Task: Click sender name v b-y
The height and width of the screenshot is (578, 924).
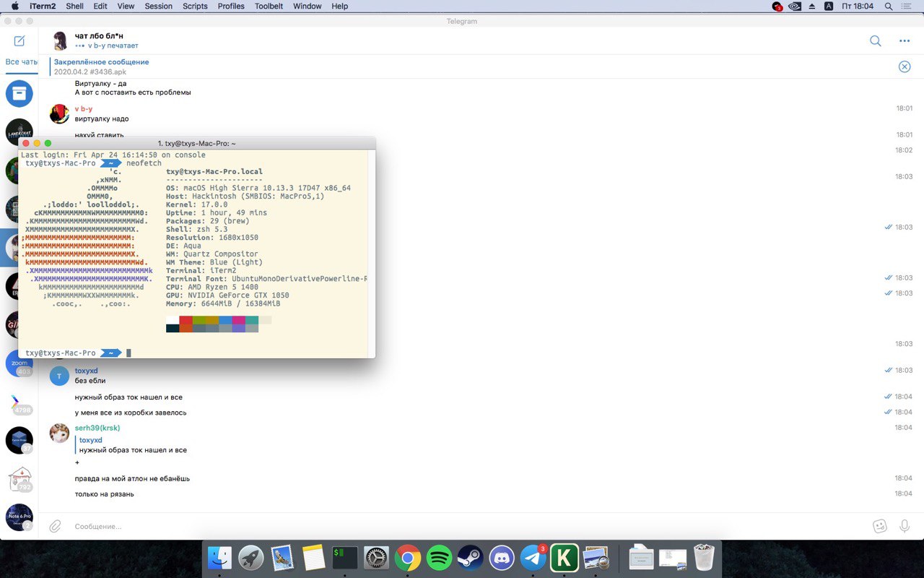Action: [x=84, y=109]
